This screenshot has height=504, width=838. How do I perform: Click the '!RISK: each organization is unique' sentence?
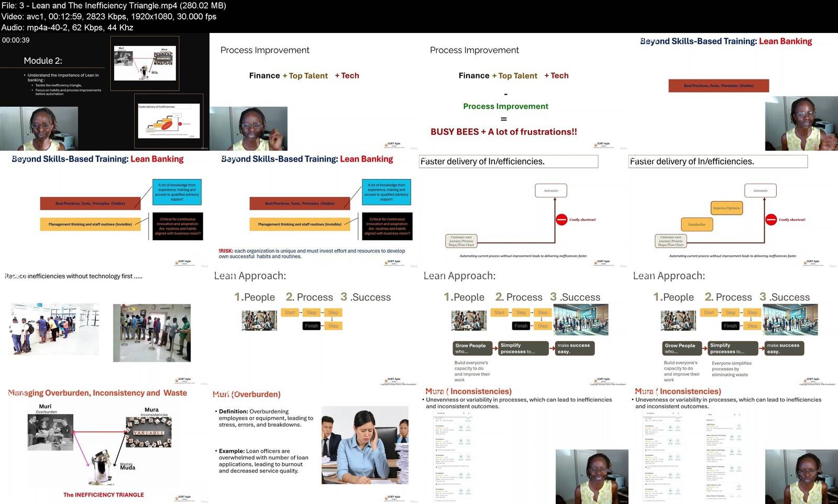click(312, 254)
